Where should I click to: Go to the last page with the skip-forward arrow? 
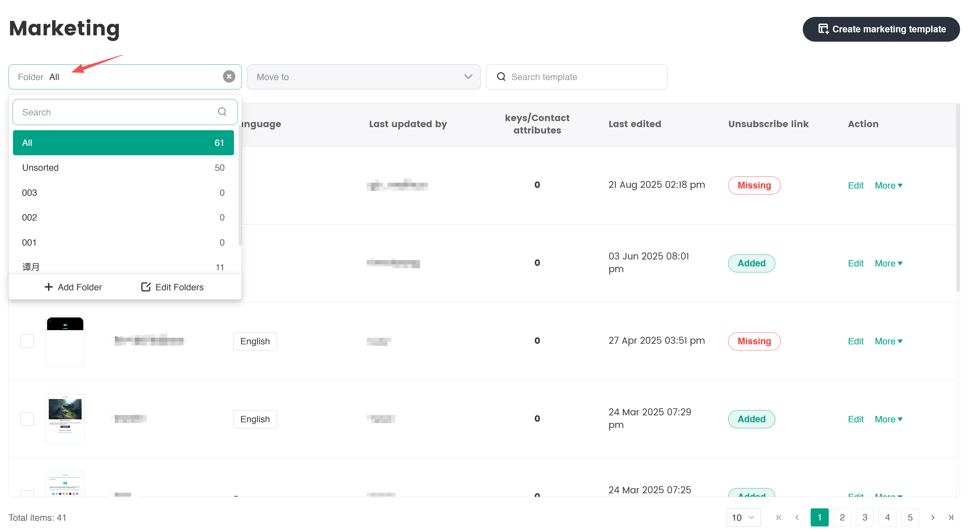click(x=951, y=517)
